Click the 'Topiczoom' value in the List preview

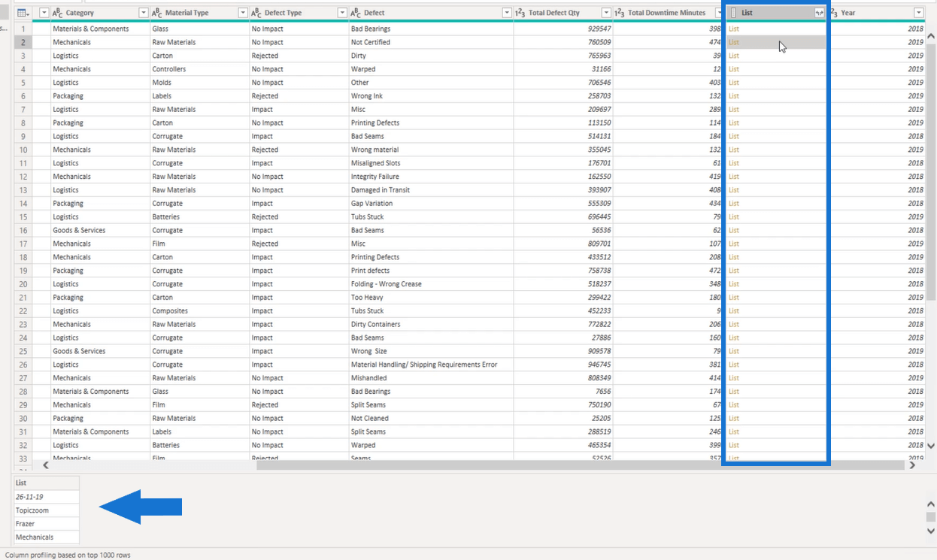[47, 510]
